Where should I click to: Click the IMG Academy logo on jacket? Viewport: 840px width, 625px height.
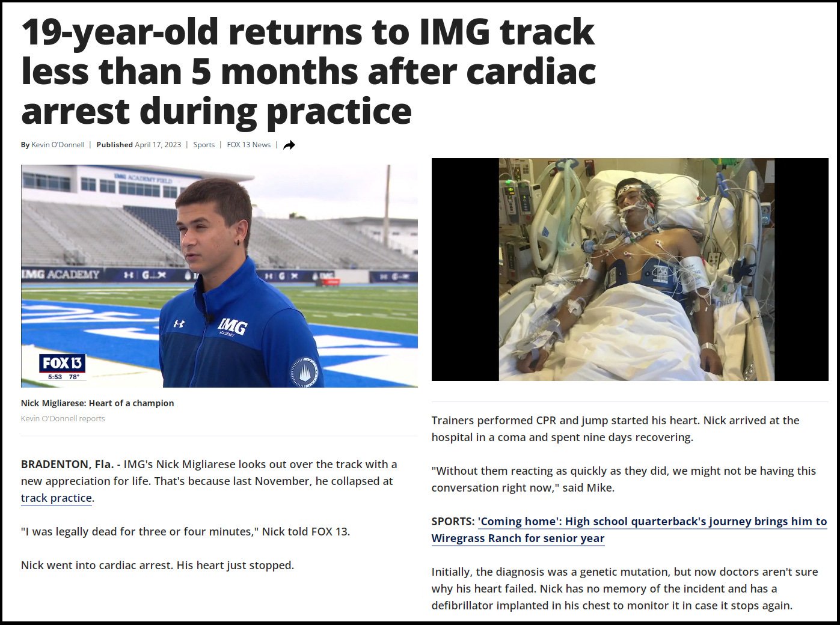click(x=231, y=328)
